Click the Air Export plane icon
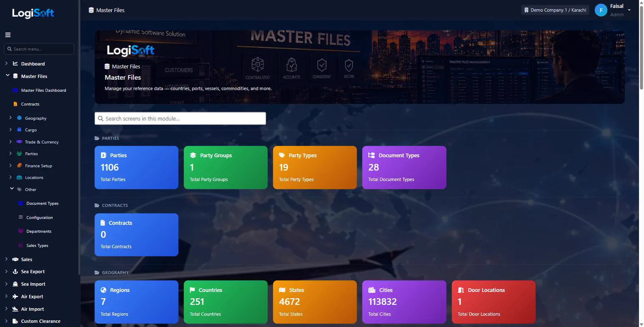This screenshot has width=644, height=327. tap(15, 297)
